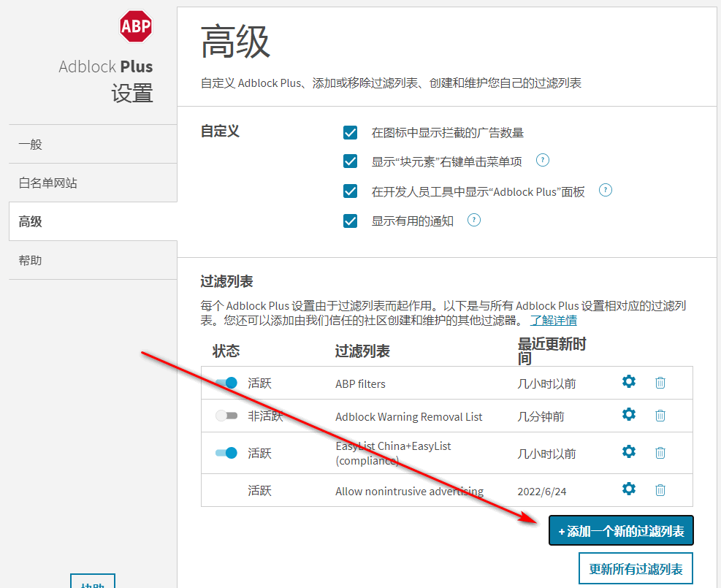Open gear for Allow nonintrusive advertising
The width and height of the screenshot is (721, 588).
click(x=628, y=489)
